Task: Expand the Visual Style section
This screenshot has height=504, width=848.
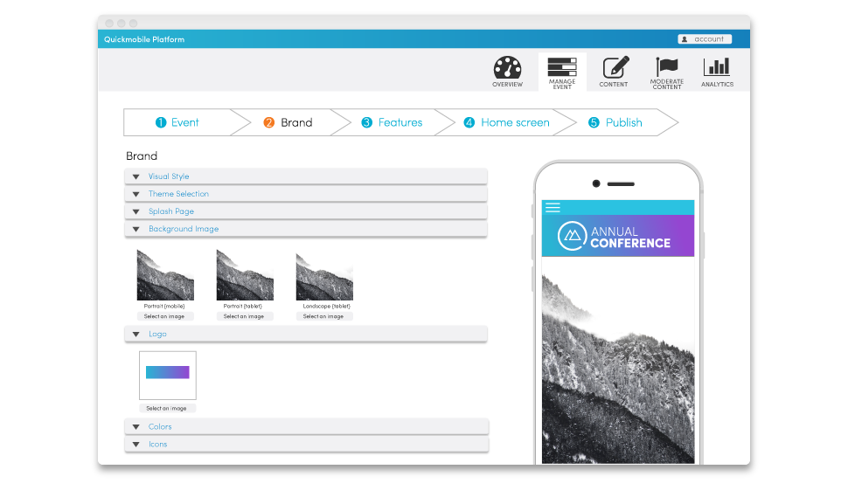Action: (168, 176)
